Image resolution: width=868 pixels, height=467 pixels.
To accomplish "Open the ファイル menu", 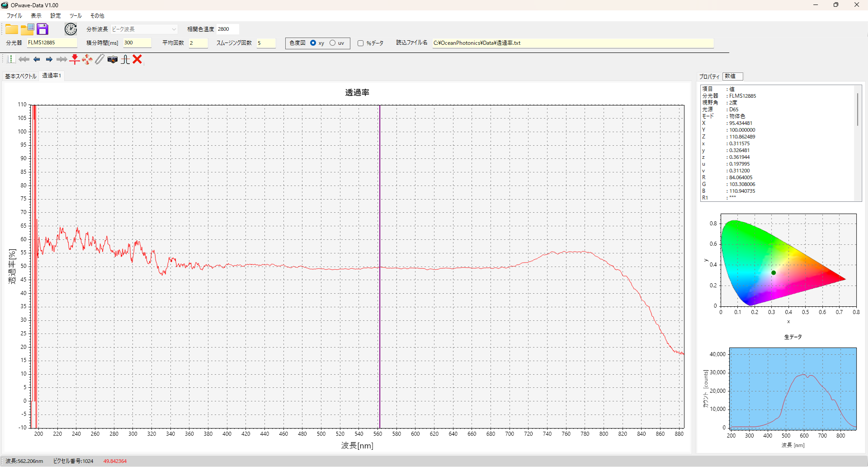I will point(14,16).
